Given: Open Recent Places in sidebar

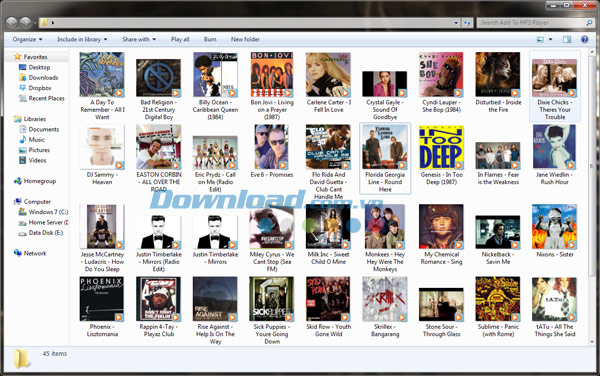Looking at the screenshot, I should (42, 98).
